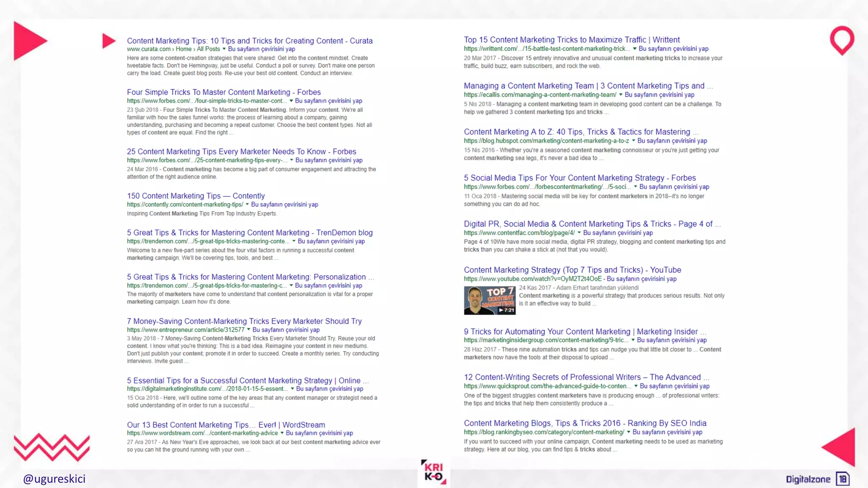The height and width of the screenshot is (488, 868).
Task: Open 'Content Marketing A to Z' result
Action: point(581,132)
